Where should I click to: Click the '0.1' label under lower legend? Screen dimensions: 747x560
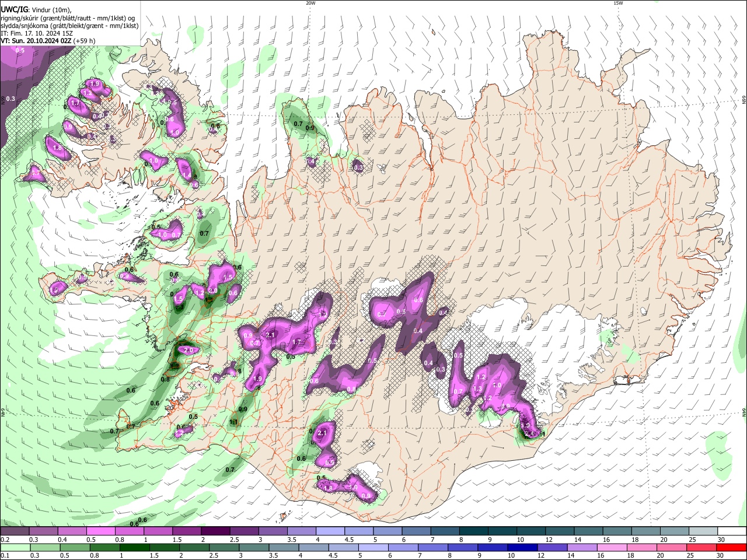click(x=5, y=556)
